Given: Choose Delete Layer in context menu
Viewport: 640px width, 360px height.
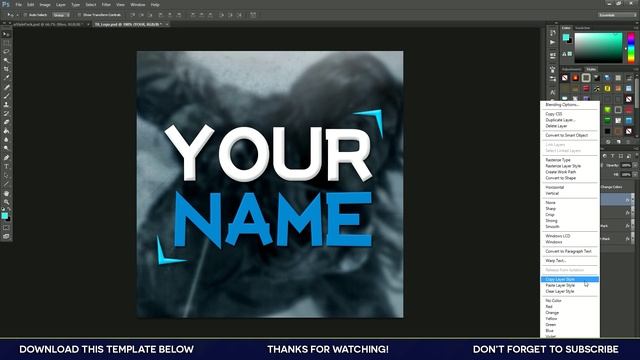Looking at the screenshot, I should pyautogui.click(x=556, y=126).
